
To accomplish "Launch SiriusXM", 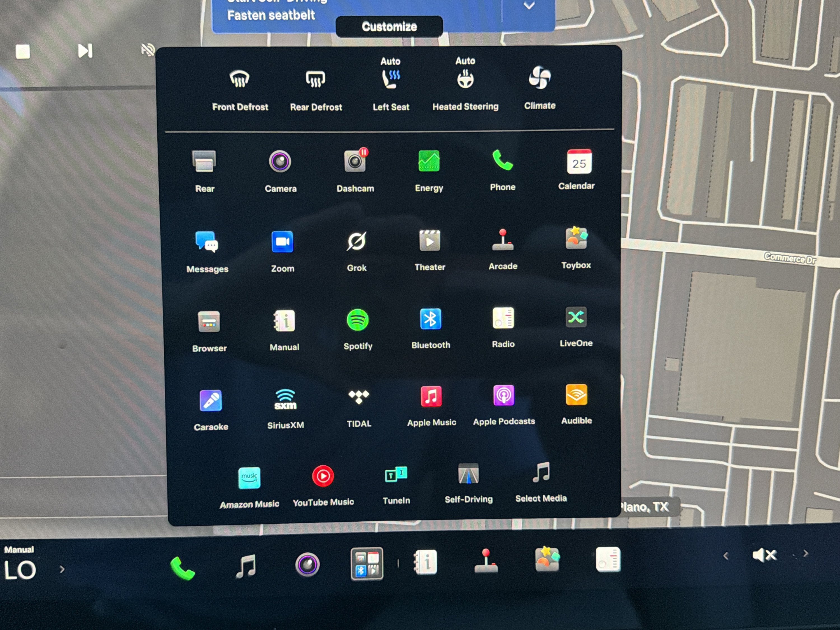I will coord(285,399).
